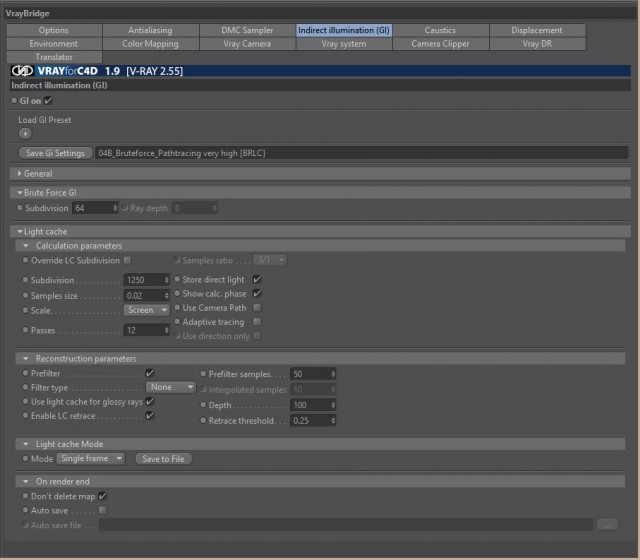The height and width of the screenshot is (560, 640).
Task: Select the Indirect illumination (GI) tab
Action: 344,30
